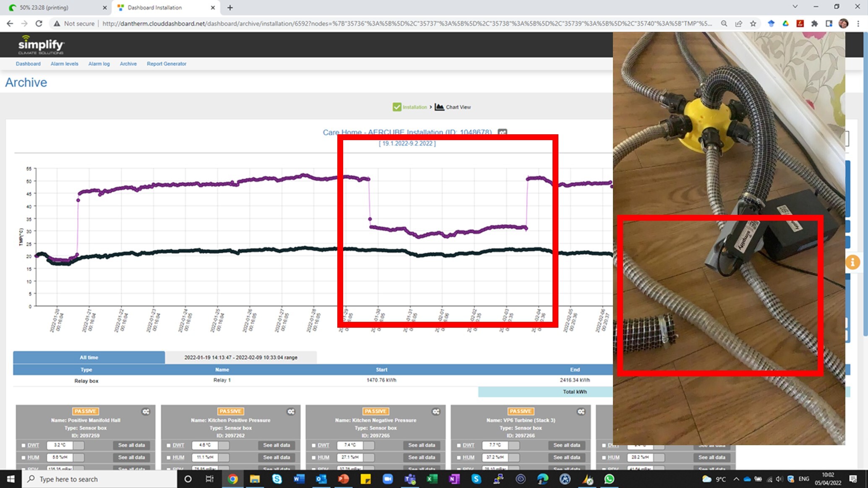Screen dimensions: 868x488
Task: Click See all data for Hall DWT
Action: [x=131, y=445]
